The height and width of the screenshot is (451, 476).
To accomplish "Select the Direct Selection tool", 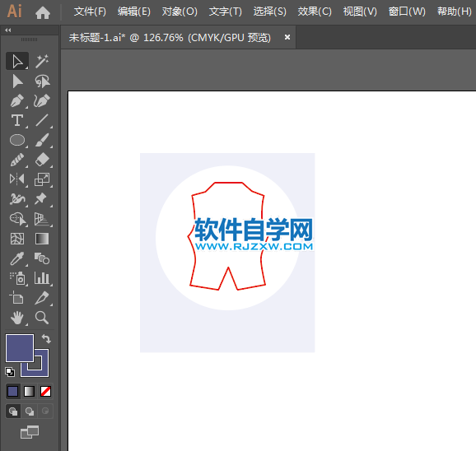I will [x=17, y=81].
